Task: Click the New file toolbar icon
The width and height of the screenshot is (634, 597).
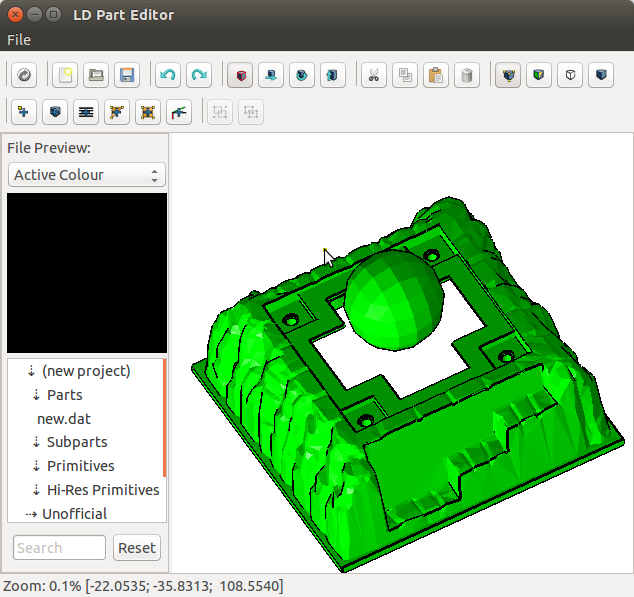Action: pos(65,75)
